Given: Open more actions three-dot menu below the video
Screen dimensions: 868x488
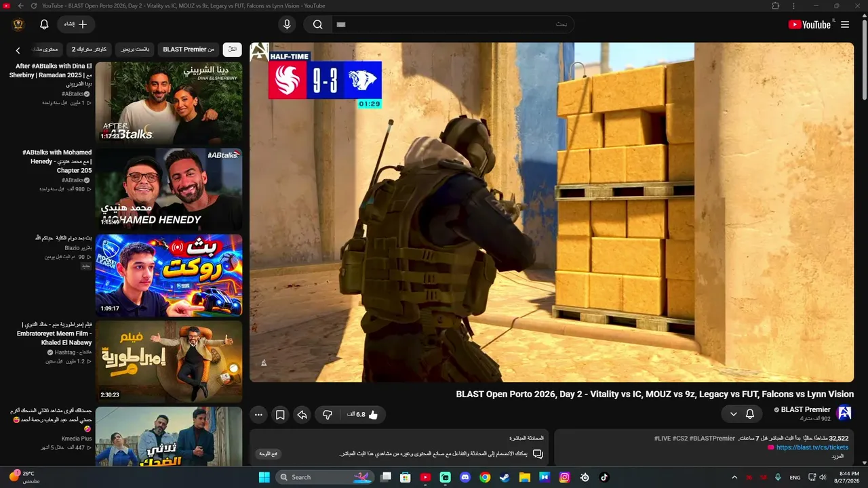Looking at the screenshot, I should [x=258, y=414].
